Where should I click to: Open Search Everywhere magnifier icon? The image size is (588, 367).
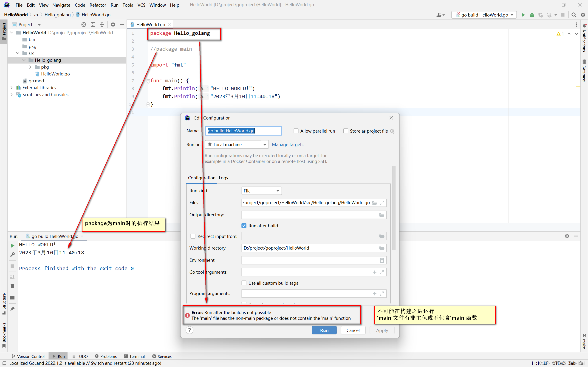click(574, 15)
